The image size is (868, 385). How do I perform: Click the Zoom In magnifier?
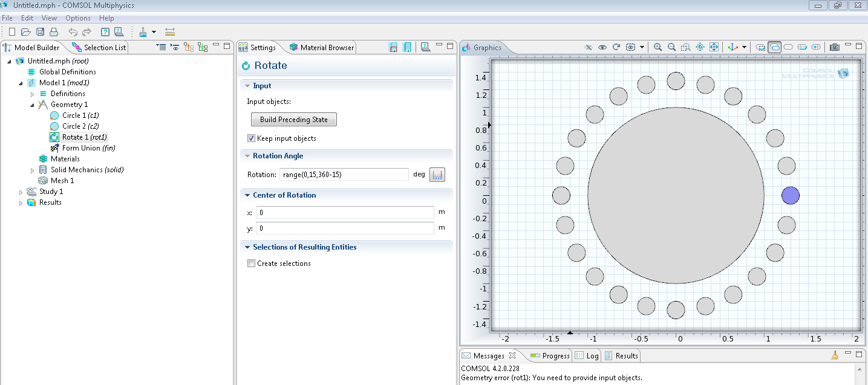click(x=658, y=47)
